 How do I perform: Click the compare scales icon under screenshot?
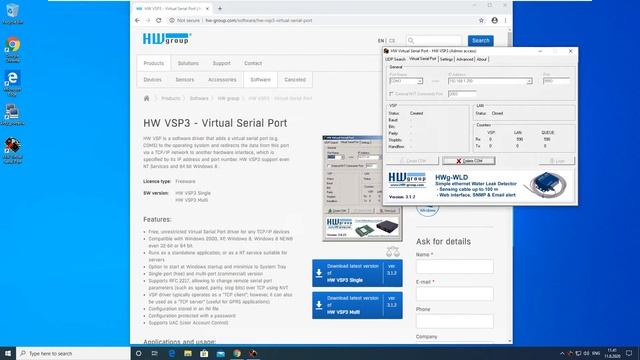(393, 251)
